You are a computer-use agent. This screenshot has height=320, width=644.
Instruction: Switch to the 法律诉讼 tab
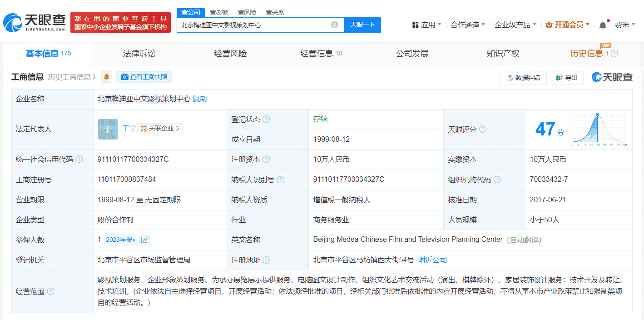point(139,53)
